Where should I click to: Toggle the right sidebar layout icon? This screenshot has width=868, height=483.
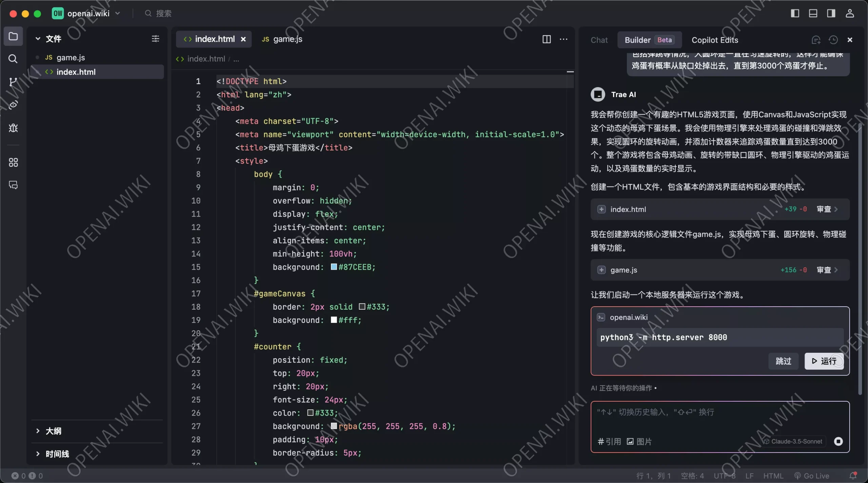click(x=831, y=13)
